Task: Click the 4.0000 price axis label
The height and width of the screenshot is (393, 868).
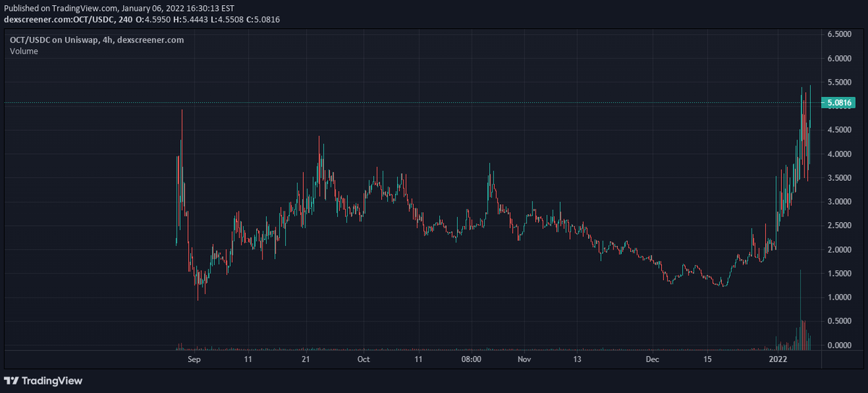Action: [x=839, y=153]
